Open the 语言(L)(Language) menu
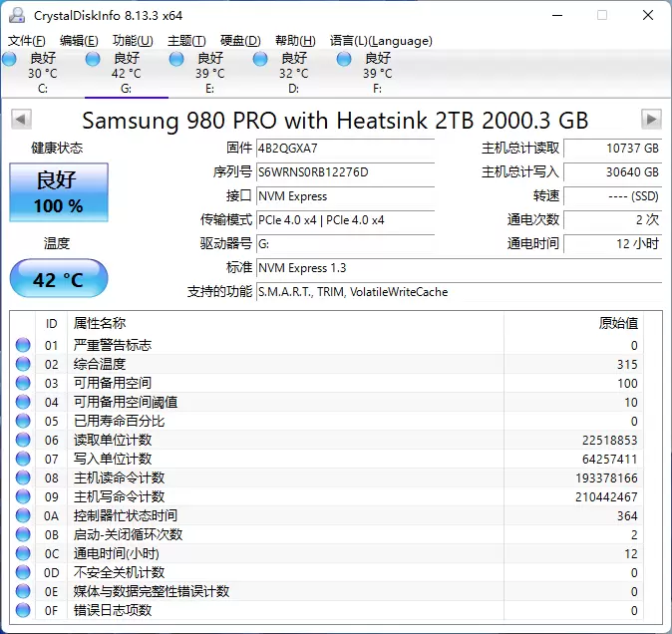This screenshot has height=634, width=672. [381, 41]
